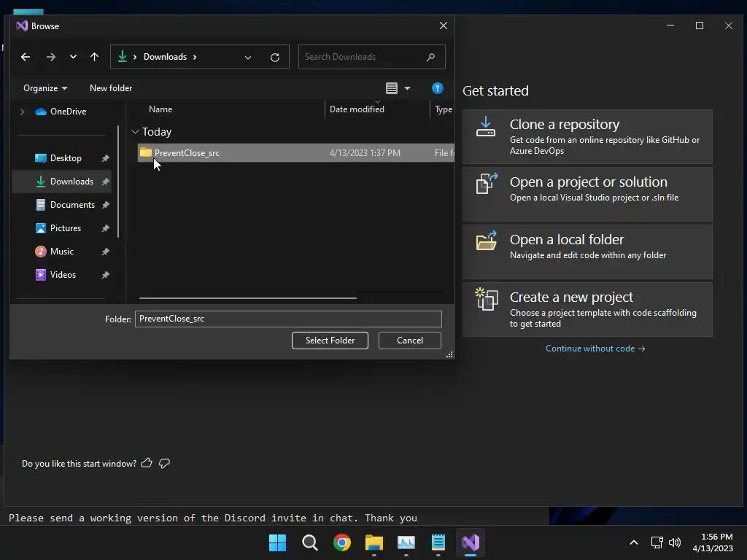Open the view options dropdown arrow
747x560 pixels.
tap(407, 88)
